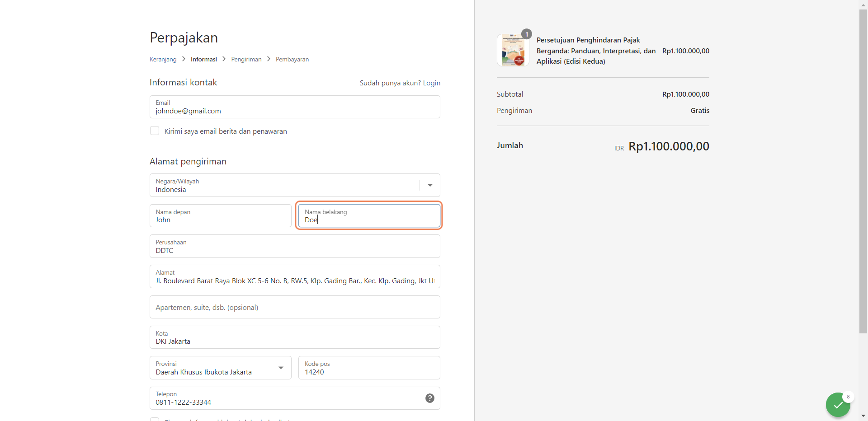The width and height of the screenshot is (868, 421).
Task: Click the product book cover thumbnail
Action: [513, 50]
